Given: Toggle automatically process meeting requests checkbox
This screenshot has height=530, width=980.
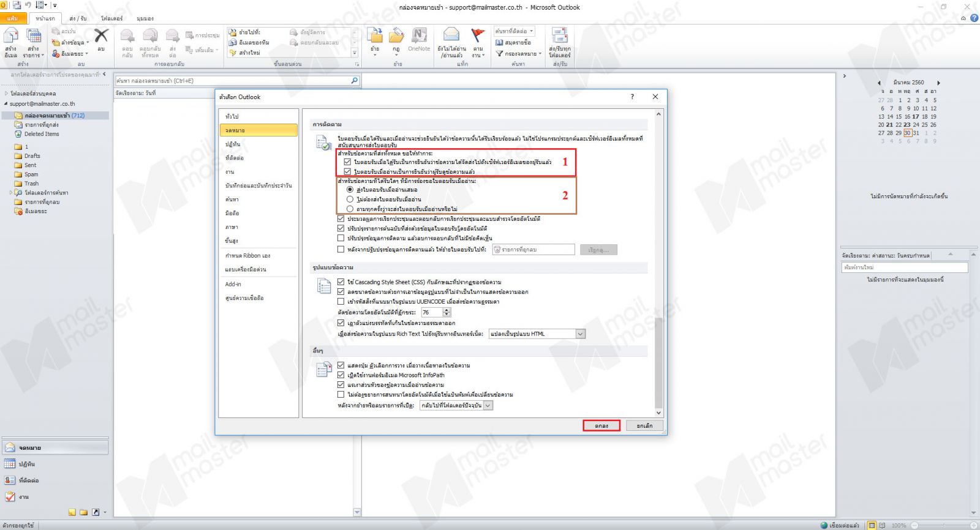Looking at the screenshot, I should (341, 218).
